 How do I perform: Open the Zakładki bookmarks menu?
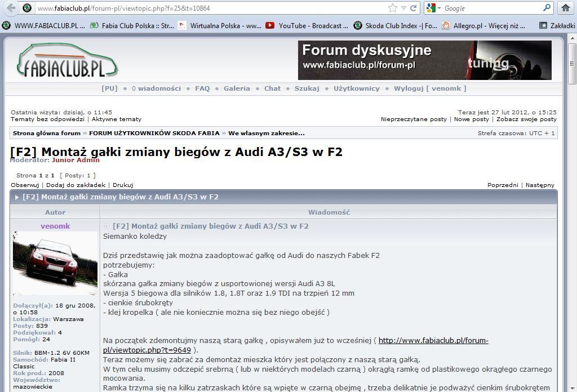click(557, 25)
